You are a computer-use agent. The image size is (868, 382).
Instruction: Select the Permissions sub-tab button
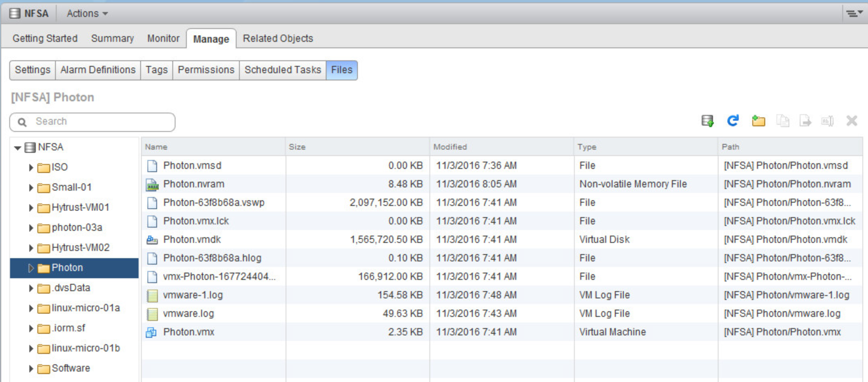[206, 70]
